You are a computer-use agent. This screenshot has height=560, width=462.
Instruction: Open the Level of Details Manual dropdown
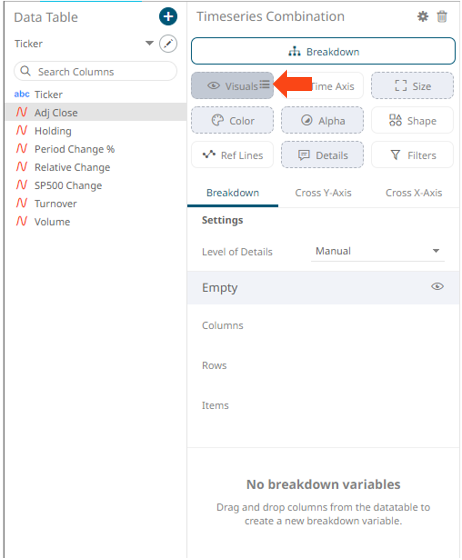coord(377,251)
